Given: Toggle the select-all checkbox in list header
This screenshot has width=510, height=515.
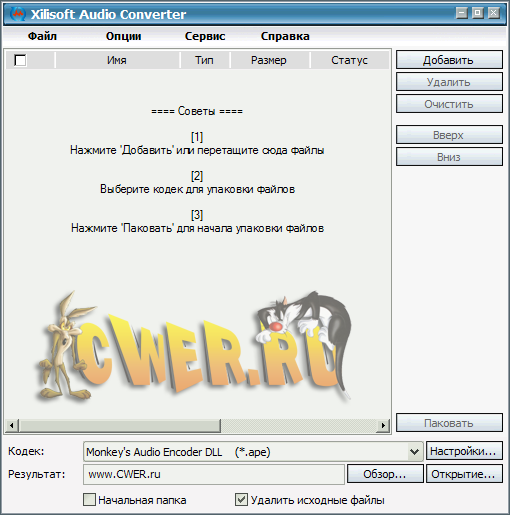Looking at the screenshot, I should (x=20, y=60).
